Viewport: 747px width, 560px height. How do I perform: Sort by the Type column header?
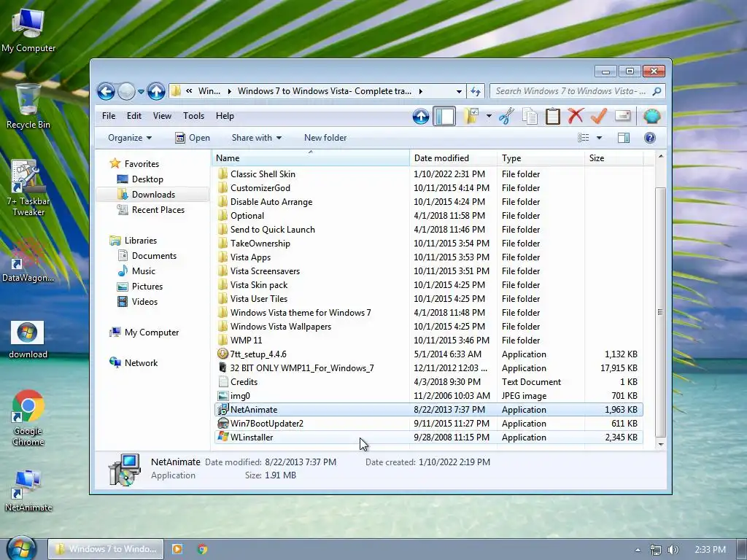pos(541,158)
